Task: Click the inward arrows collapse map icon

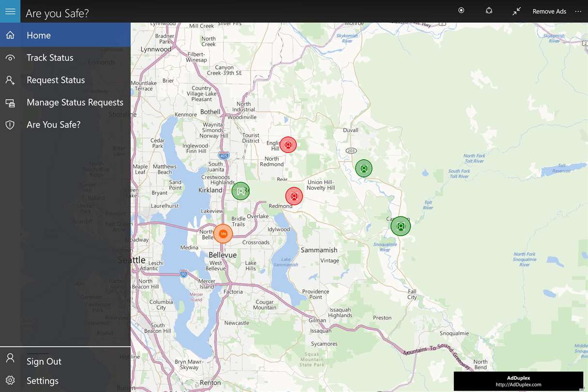Action: point(516,11)
